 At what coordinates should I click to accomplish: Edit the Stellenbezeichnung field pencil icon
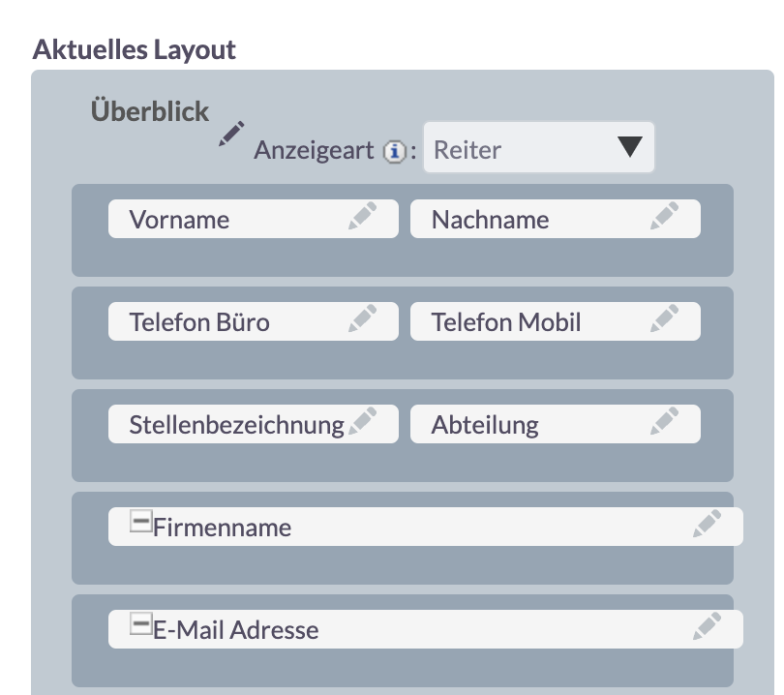pos(363,421)
